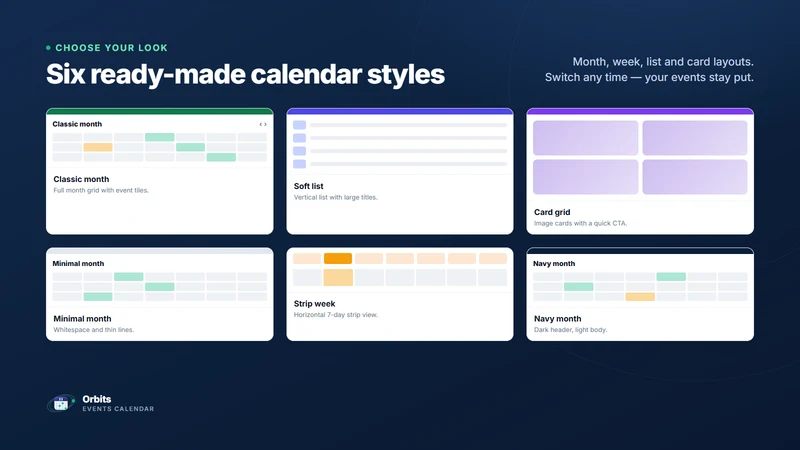Screen dimensions: 800x450
Task: Select the Minimal month style card
Action: [x=160, y=294]
